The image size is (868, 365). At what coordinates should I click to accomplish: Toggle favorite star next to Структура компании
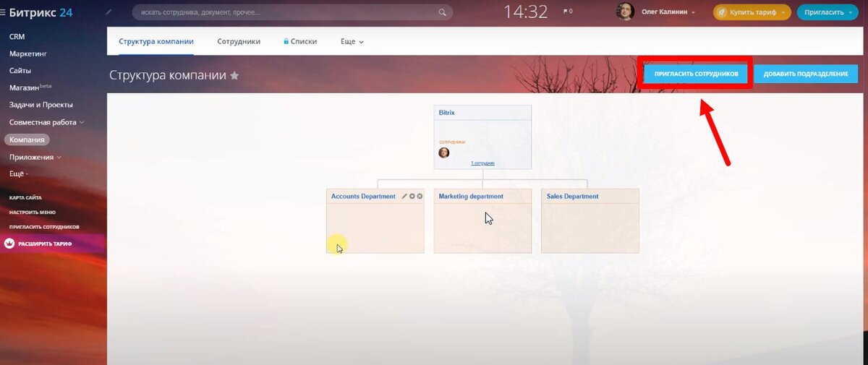[234, 75]
